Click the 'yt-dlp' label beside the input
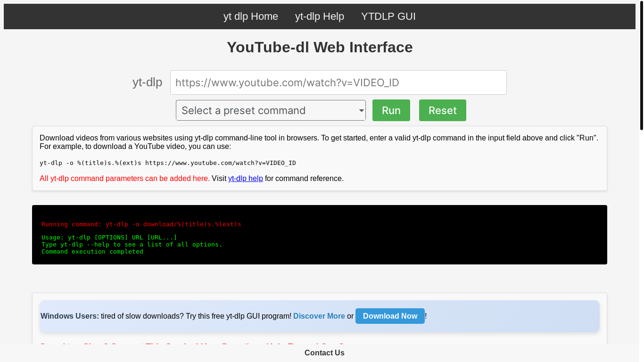Image resolution: width=644 pixels, height=362 pixels. [147, 82]
